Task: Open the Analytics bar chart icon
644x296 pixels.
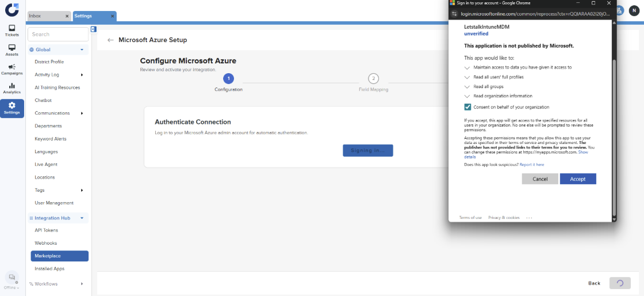Action: [12, 88]
